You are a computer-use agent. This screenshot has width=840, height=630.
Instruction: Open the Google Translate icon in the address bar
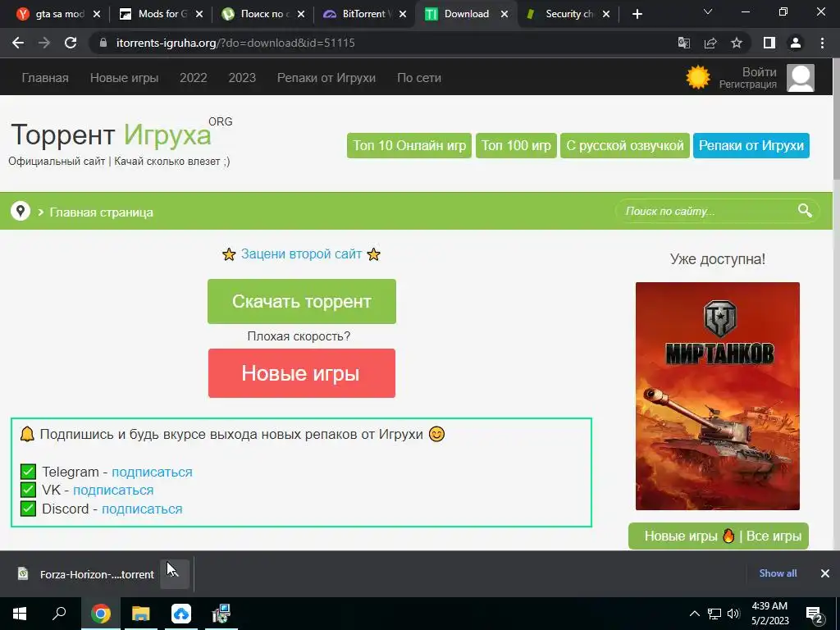[x=684, y=43]
